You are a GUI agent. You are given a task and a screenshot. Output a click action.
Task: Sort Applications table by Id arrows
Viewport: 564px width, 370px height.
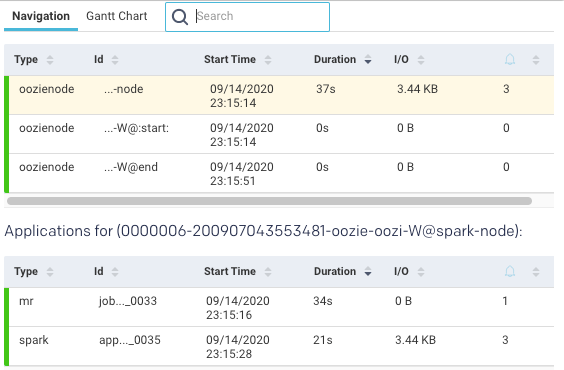[115, 272]
